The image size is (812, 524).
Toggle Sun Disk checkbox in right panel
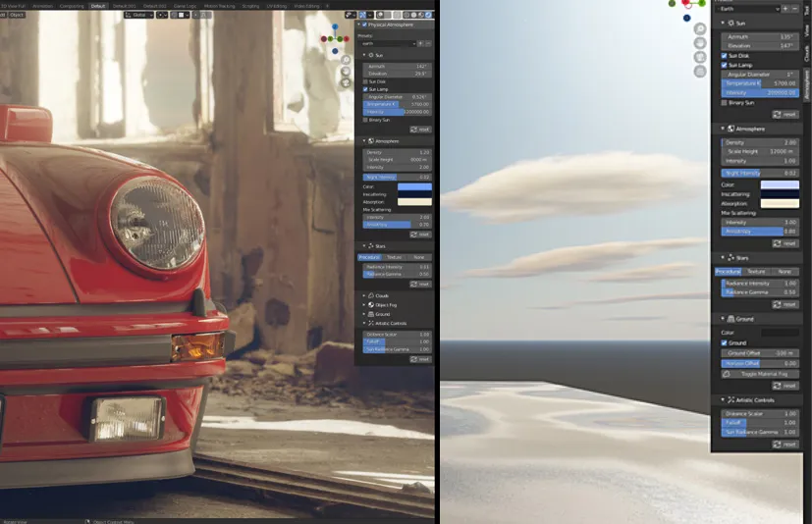point(724,56)
